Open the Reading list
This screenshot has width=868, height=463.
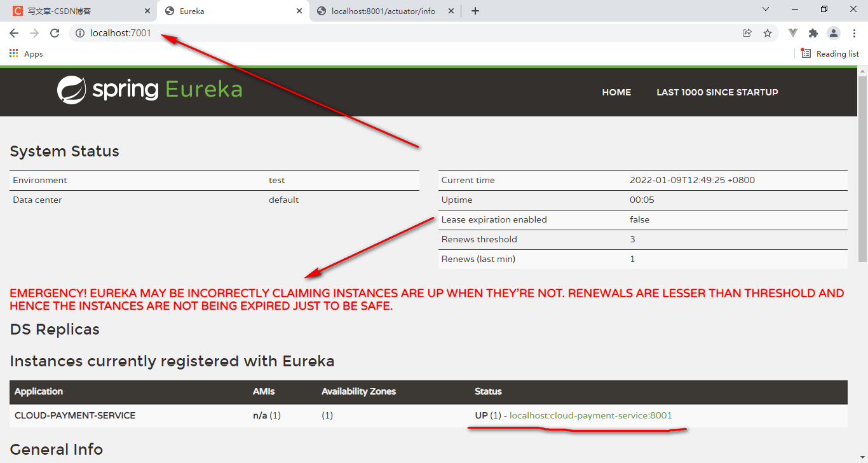point(830,53)
